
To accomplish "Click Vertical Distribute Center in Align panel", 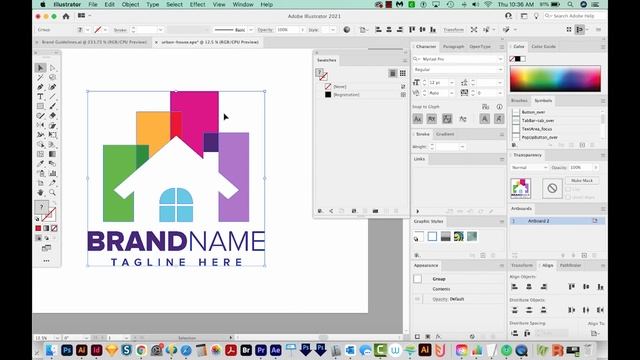I will [x=529, y=310].
